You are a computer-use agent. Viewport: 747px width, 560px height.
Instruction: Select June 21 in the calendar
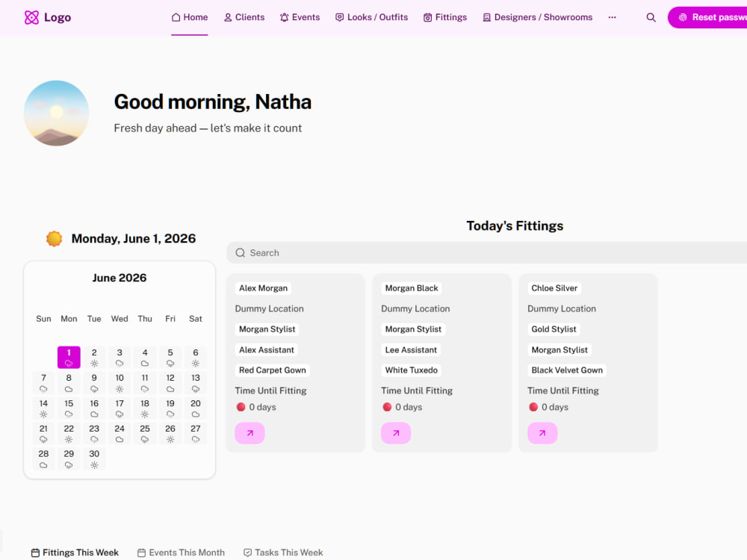point(43,433)
